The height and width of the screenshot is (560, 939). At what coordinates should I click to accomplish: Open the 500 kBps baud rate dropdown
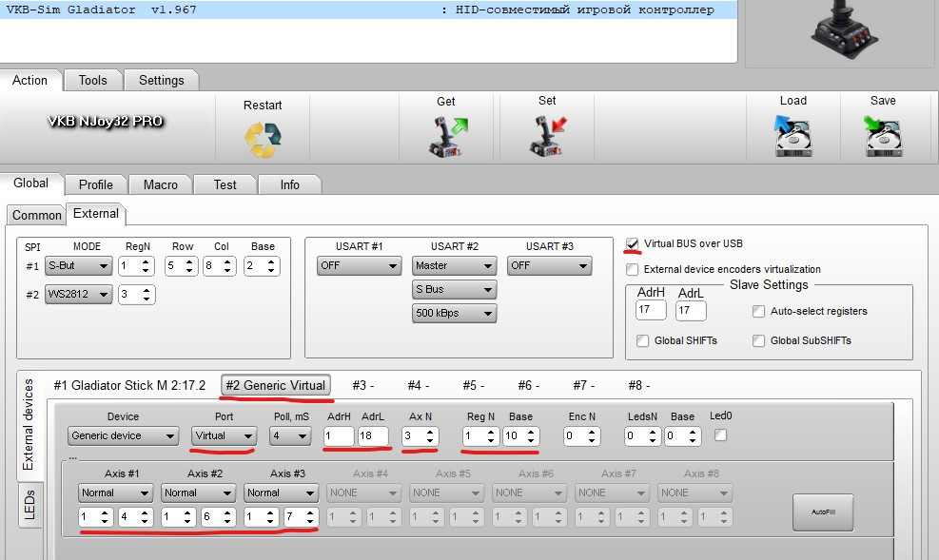click(x=454, y=313)
